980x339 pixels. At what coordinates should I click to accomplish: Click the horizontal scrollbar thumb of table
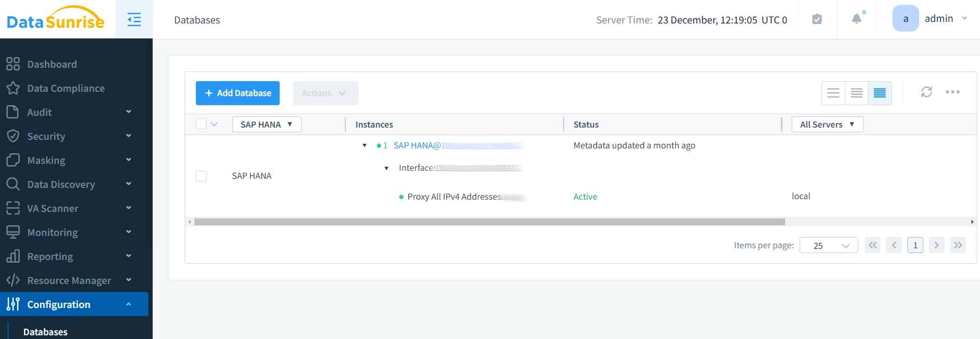pyautogui.click(x=489, y=222)
